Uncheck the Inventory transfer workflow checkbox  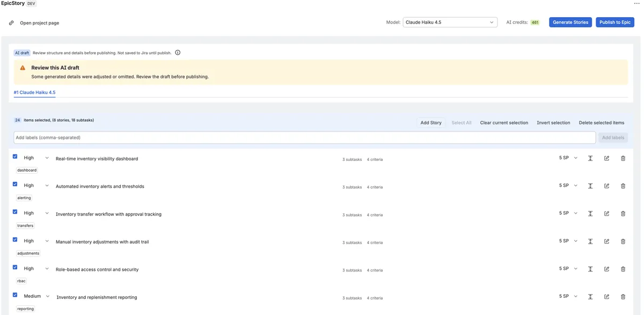pyautogui.click(x=15, y=212)
